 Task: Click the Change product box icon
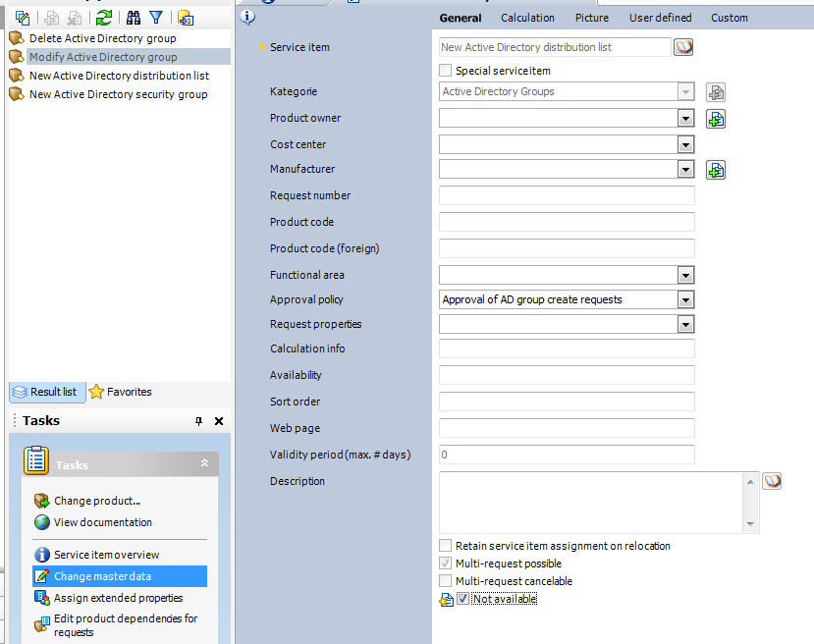(41, 501)
